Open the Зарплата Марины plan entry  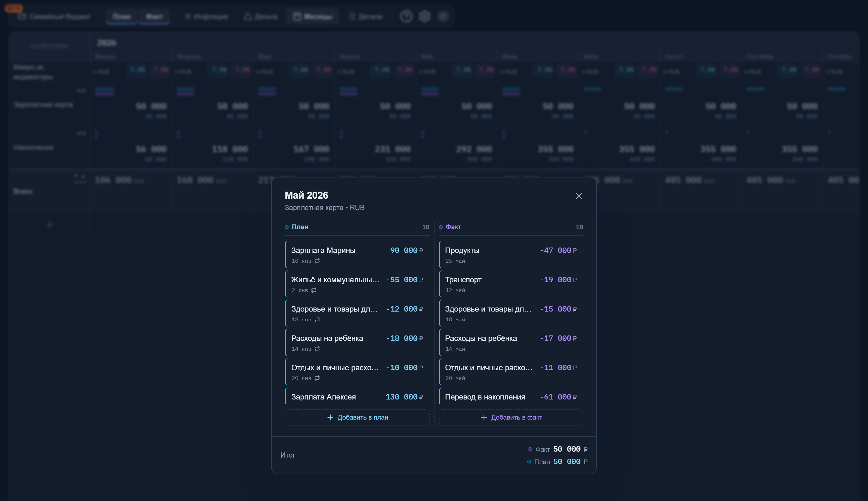click(357, 255)
